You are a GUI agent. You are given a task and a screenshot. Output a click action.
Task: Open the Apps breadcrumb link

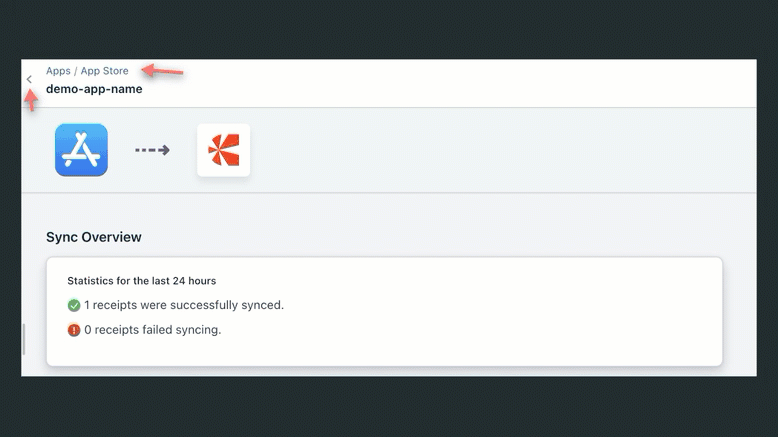click(x=58, y=71)
